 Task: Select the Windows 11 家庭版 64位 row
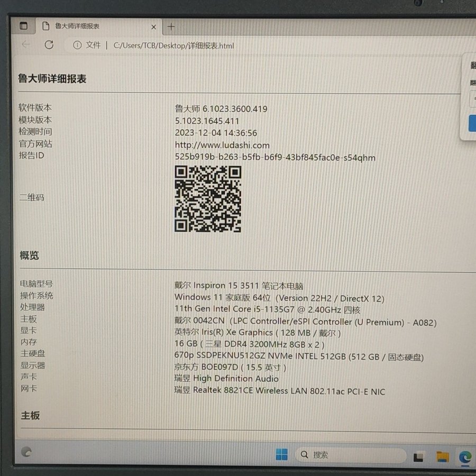pos(279,298)
